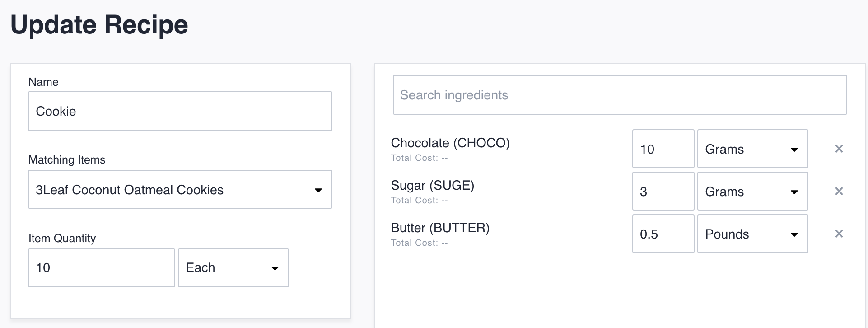Change Butter unit from Pounds
Viewport: 868px width, 328px height.
pos(752,234)
